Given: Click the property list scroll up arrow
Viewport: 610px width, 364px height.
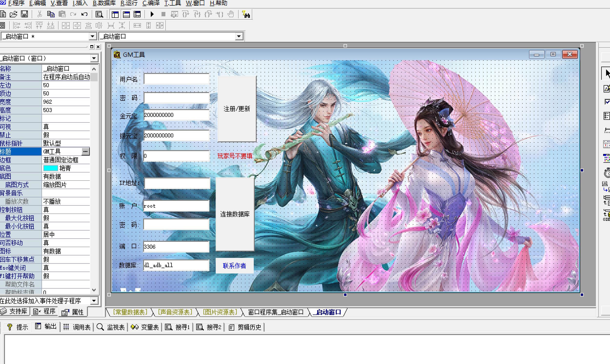Looking at the screenshot, I should coord(94,69).
